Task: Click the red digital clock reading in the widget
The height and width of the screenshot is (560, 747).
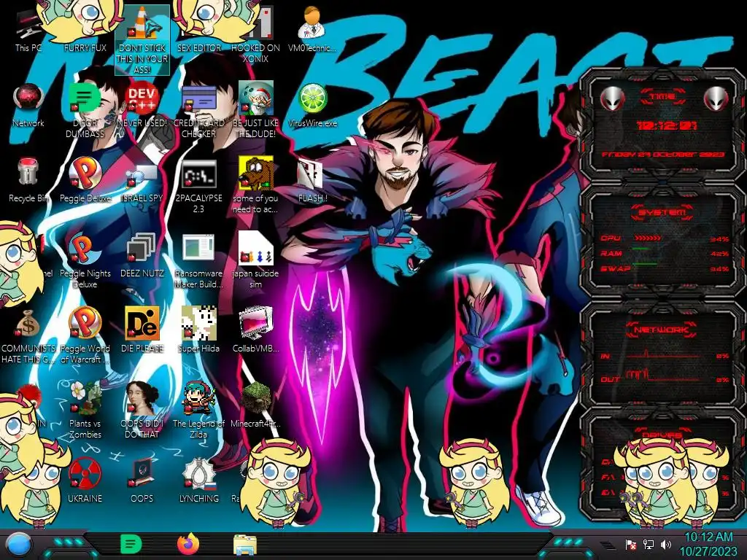Action: [x=667, y=125]
